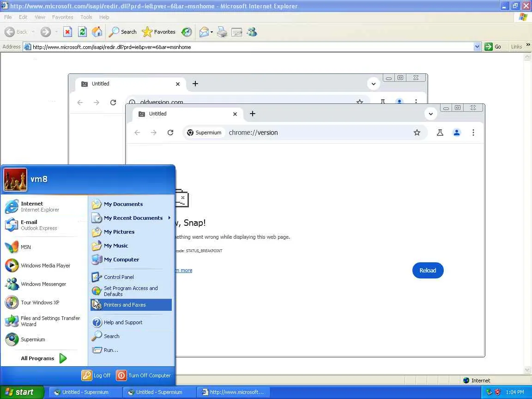532x399 pixels.
Task: Click the IE Media icon
Action: point(186,32)
